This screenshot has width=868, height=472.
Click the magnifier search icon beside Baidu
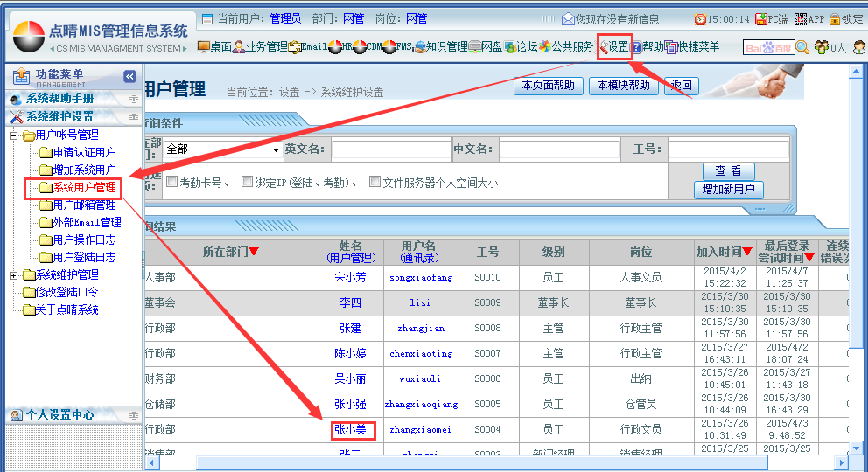click(802, 47)
